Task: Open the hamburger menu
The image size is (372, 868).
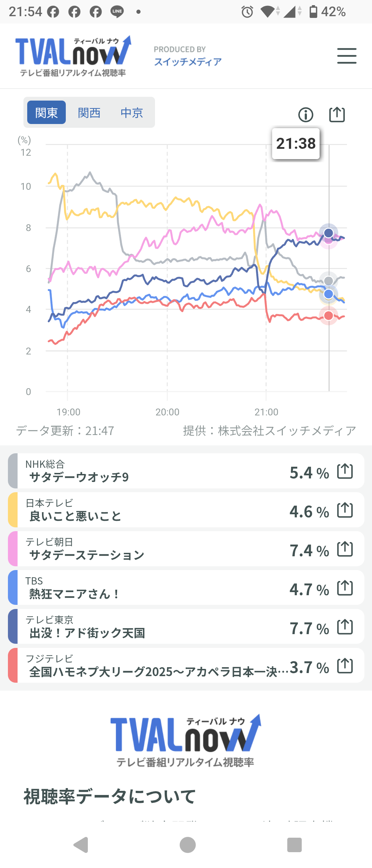Action: click(x=347, y=56)
